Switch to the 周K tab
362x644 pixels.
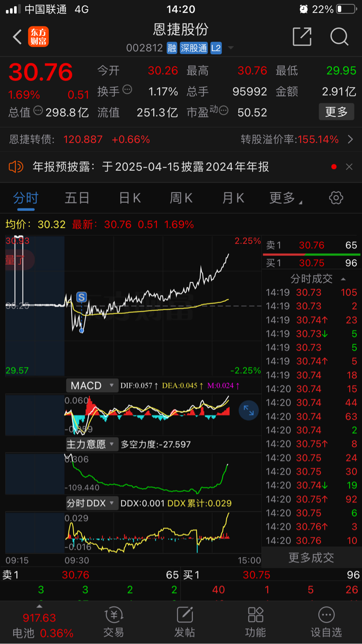[181, 198]
